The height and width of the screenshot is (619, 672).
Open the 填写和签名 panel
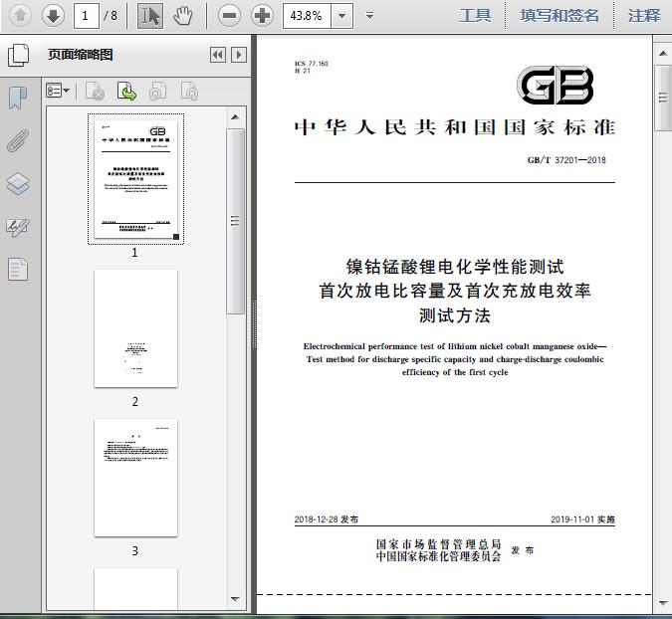(559, 16)
